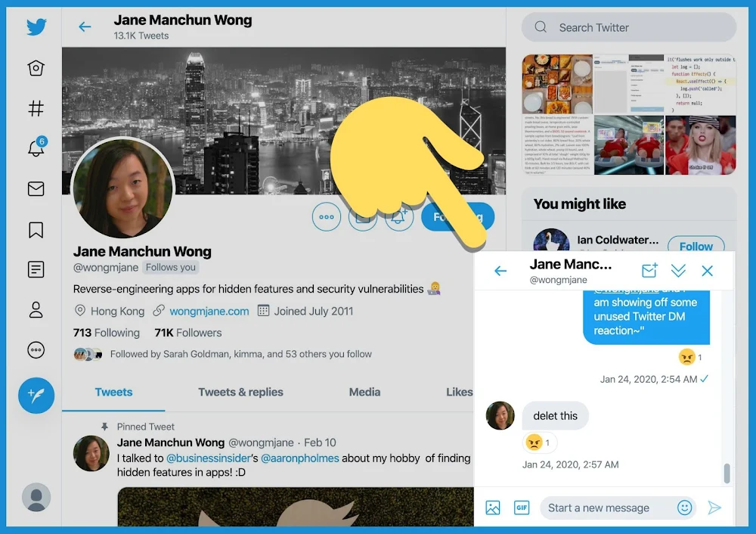Open Bookmarks icon in sidebar
756x534 pixels.
pos(36,230)
